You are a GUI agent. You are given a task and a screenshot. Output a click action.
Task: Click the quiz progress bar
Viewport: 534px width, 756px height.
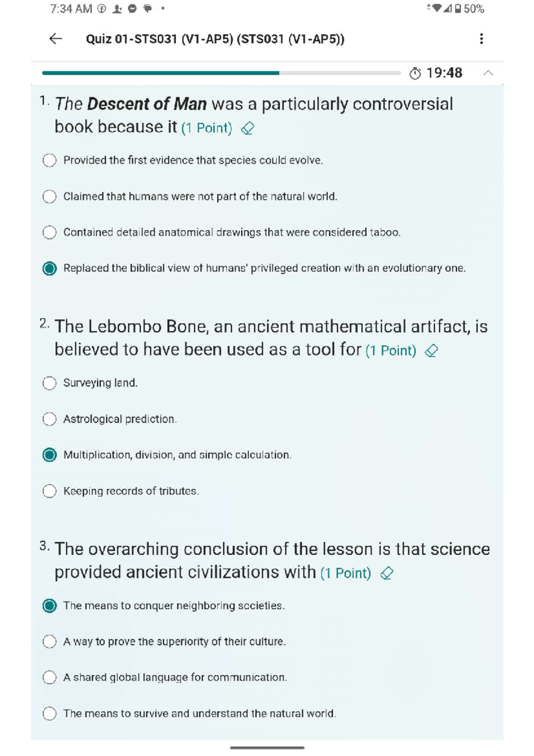click(x=221, y=73)
